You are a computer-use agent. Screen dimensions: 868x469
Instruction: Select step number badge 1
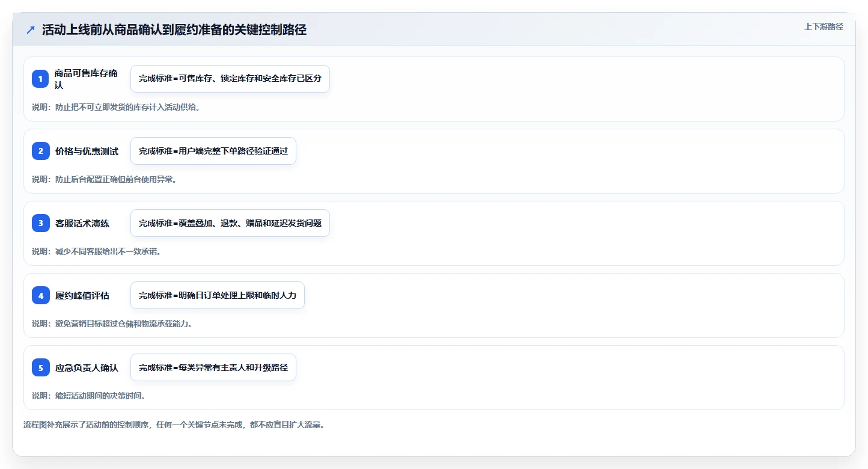pyautogui.click(x=40, y=79)
